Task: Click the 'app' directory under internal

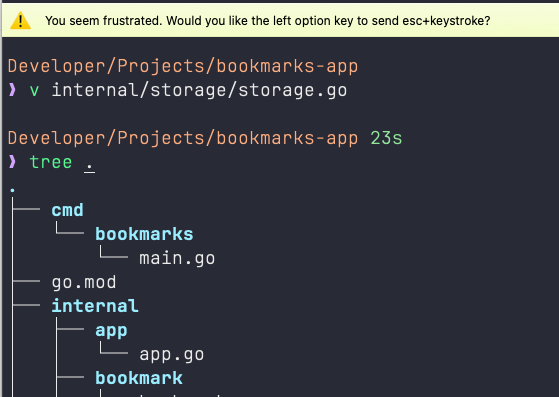Action: (111, 331)
